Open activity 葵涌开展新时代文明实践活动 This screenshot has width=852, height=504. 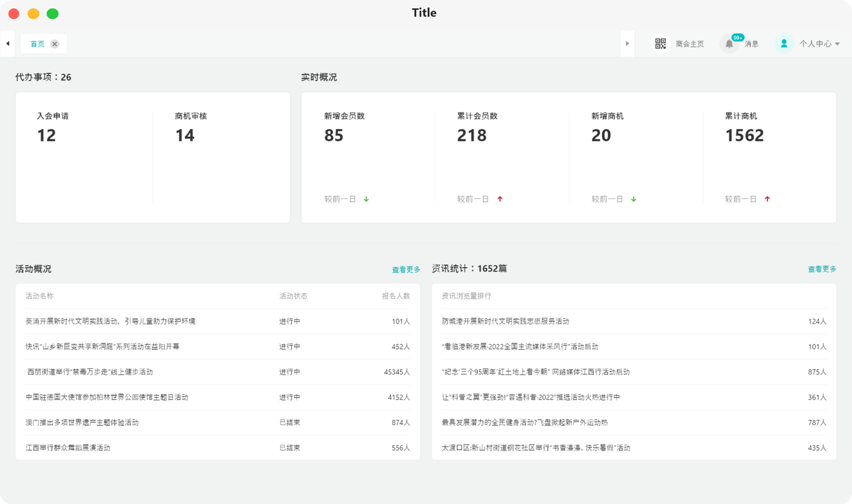[x=110, y=321]
